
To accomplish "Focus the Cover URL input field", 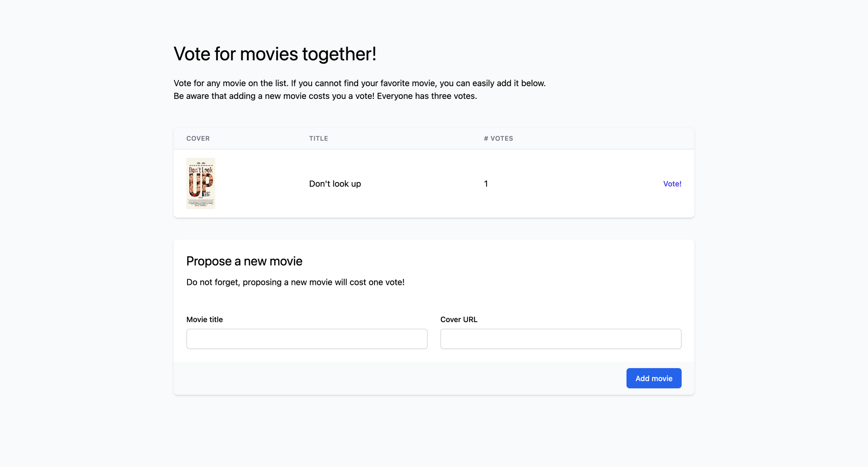I will coord(561,339).
